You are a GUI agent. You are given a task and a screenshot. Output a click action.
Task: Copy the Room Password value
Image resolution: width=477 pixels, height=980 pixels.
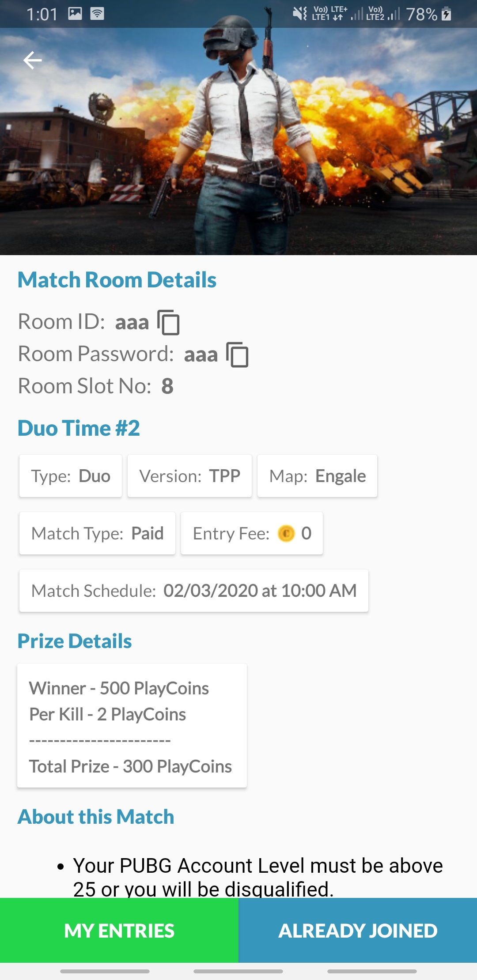(x=237, y=354)
